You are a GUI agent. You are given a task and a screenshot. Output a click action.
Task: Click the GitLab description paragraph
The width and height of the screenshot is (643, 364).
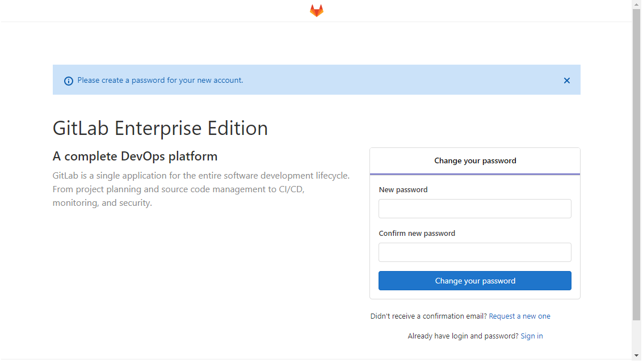click(x=201, y=189)
